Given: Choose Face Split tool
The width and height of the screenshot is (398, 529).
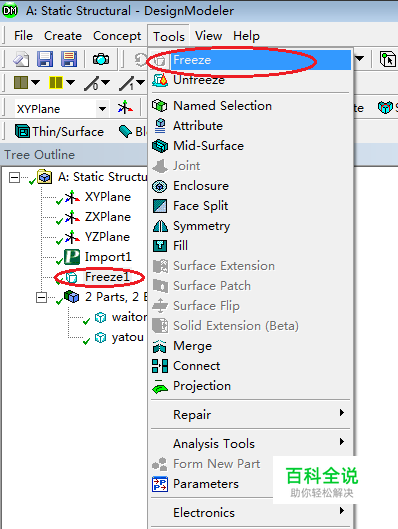Looking at the screenshot, I should tap(251, 206).
